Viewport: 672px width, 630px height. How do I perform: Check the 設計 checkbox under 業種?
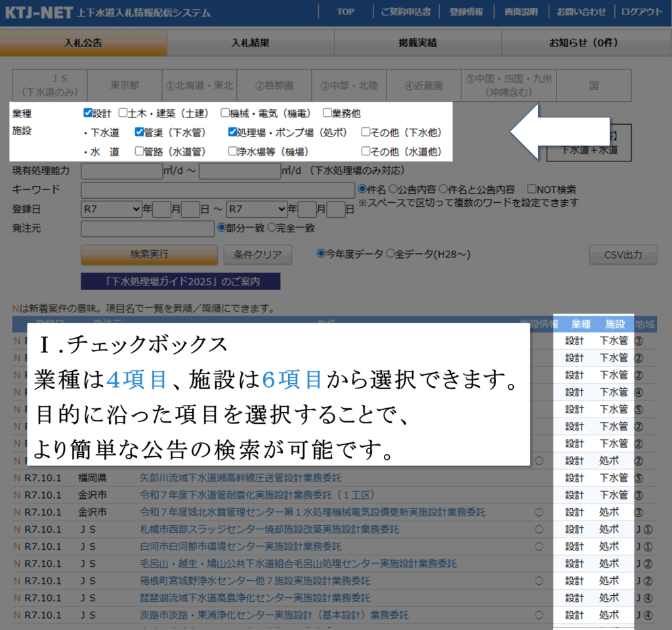click(88, 113)
